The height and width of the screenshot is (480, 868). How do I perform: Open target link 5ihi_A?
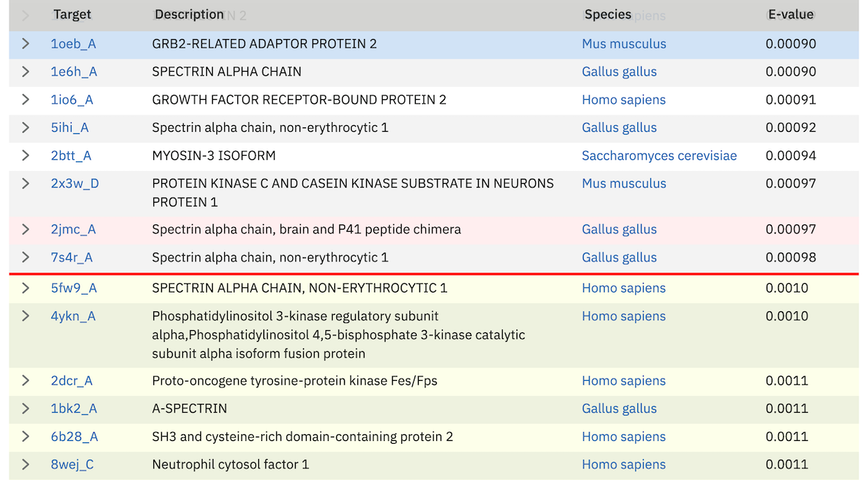[69, 127]
